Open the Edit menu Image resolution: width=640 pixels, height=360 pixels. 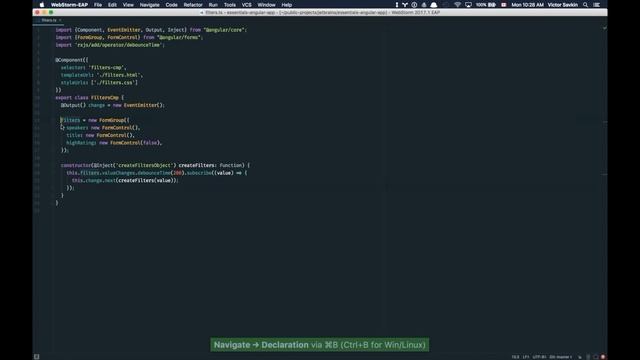tap(112, 5)
